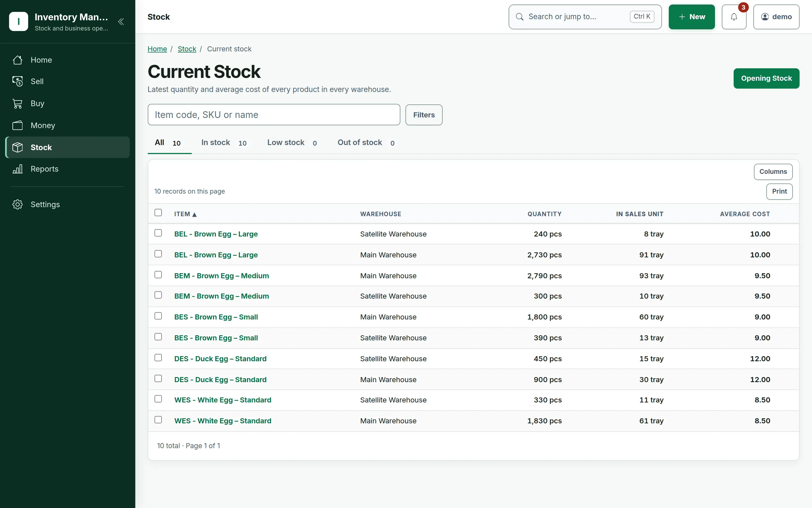812x508 pixels.
Task: Click the 61 tray sales unit cell
Action: [x=651, y=421]
